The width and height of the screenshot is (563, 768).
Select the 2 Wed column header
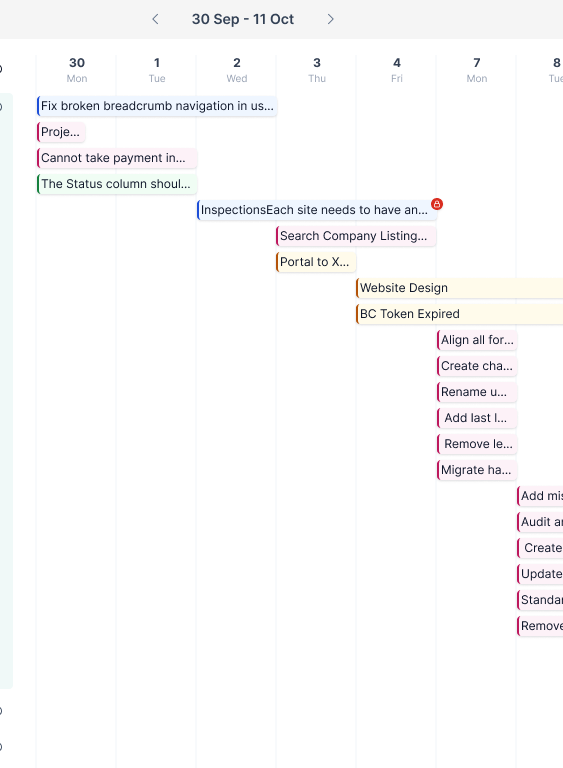click(x=237, y=70)
